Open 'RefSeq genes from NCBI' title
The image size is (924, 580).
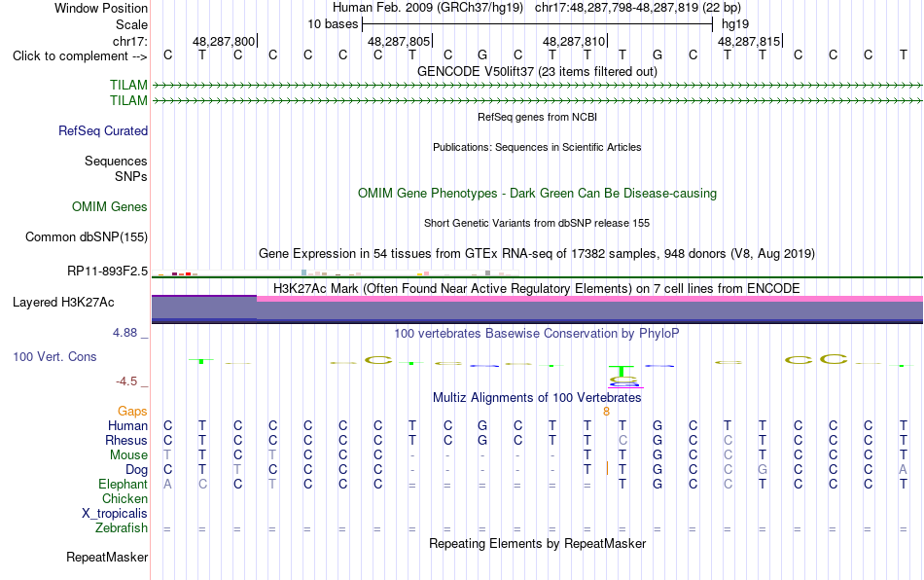[x=537, y=118]
